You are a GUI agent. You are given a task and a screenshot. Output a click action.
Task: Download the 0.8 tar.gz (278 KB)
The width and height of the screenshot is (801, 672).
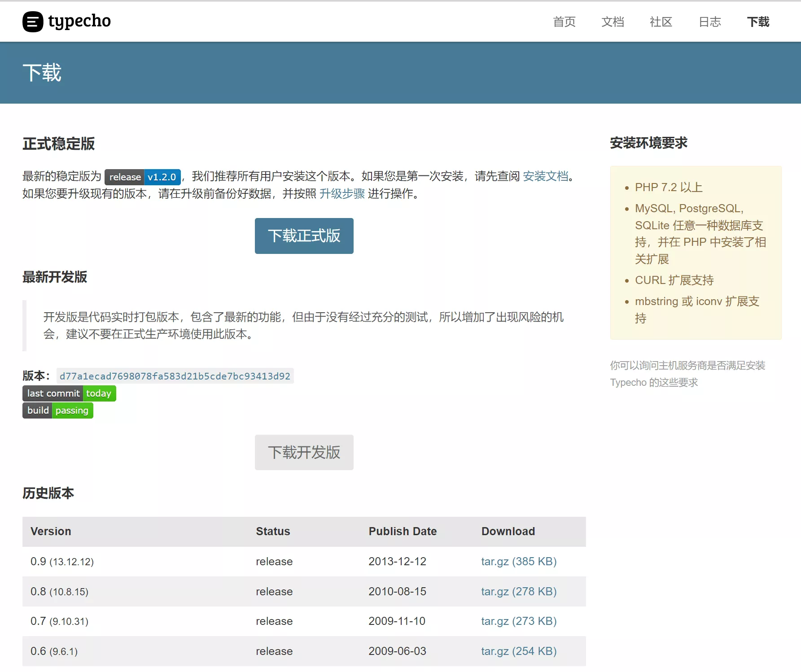[x=519, y=592]
